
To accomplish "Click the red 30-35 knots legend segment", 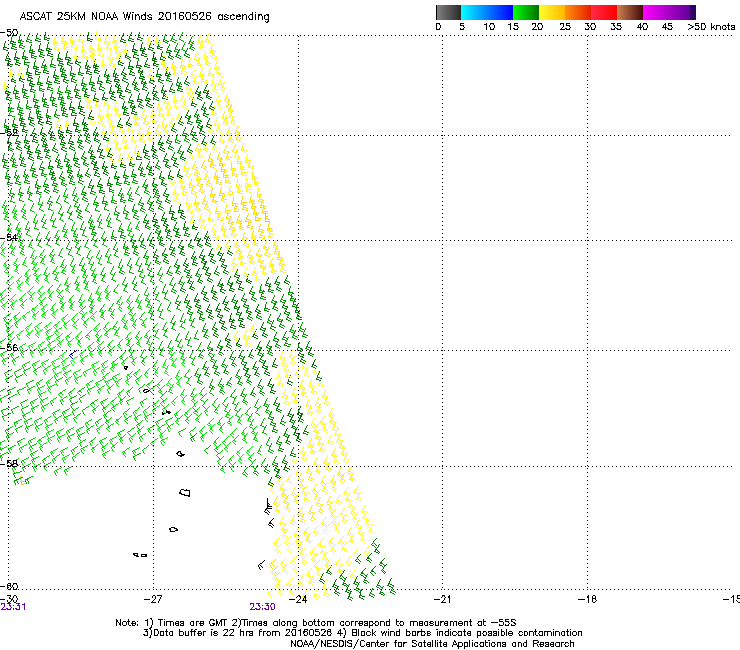I will pyautogui.click(x=604, y=12).
